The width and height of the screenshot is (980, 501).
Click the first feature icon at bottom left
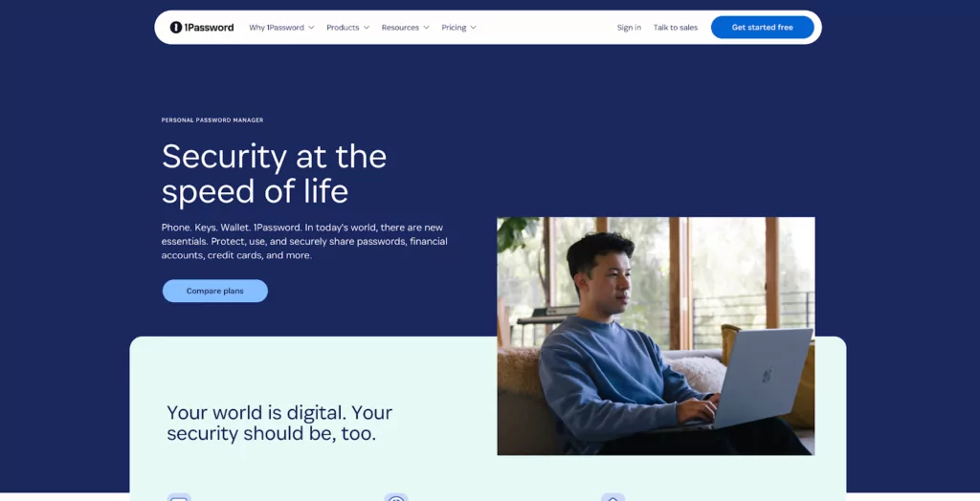pos(179,497)
